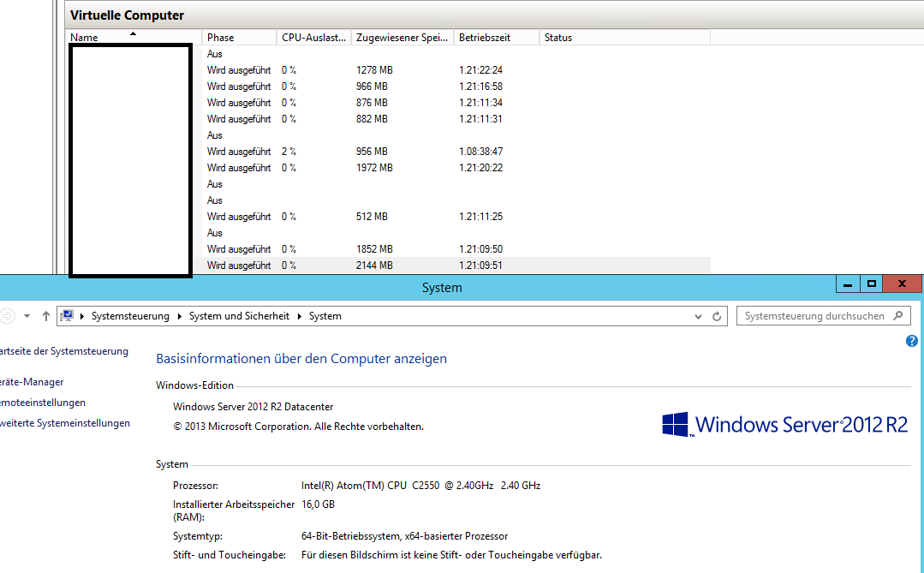Minimize the System window

848,284
